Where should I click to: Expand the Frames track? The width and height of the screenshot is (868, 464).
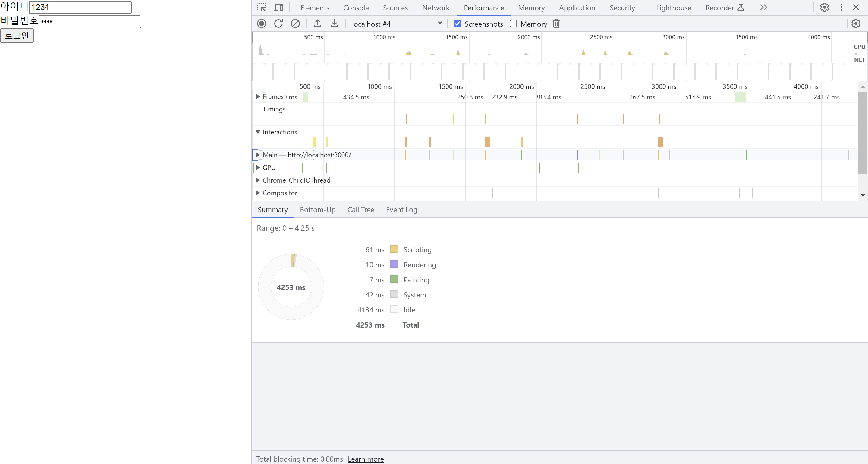pyautogui.click(x=258, y=96)
